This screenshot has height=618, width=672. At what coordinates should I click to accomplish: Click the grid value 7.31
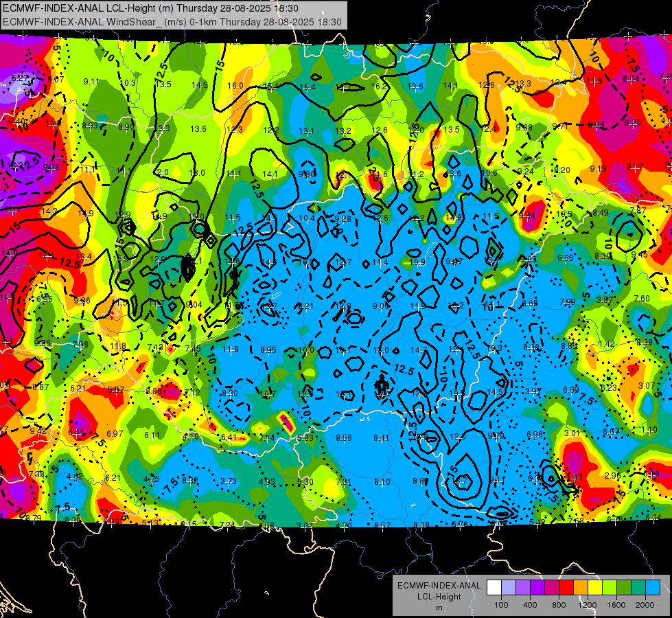(x=344, y=482)
